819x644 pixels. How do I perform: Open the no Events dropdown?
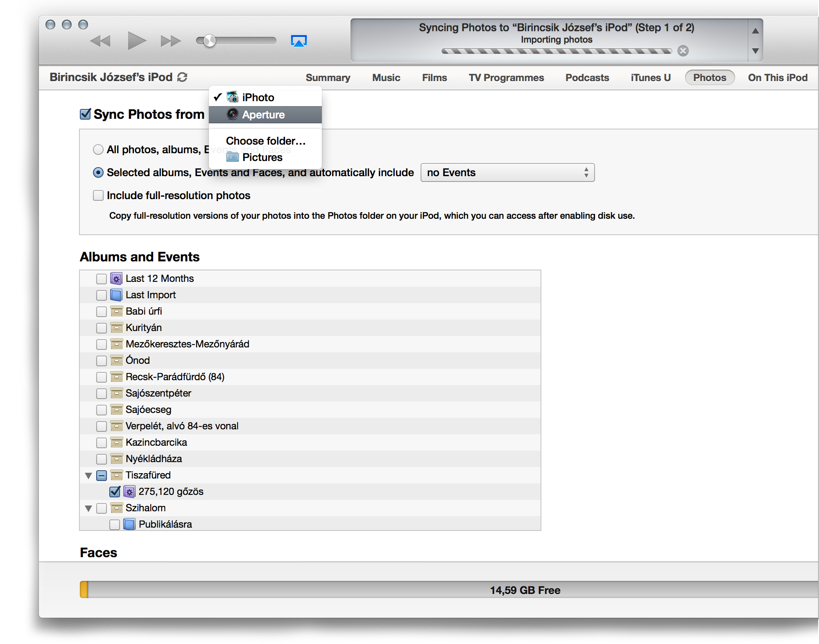point(507,172)
